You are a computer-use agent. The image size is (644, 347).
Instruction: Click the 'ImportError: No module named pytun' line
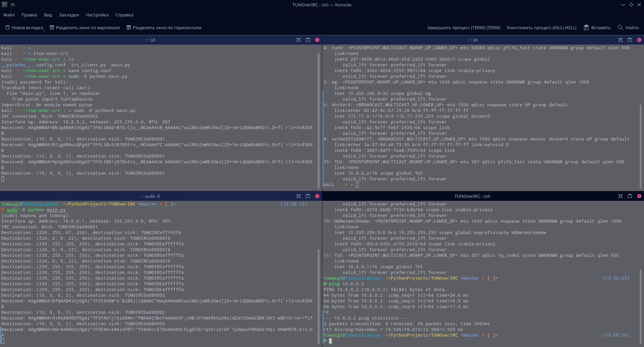(47, 105)
